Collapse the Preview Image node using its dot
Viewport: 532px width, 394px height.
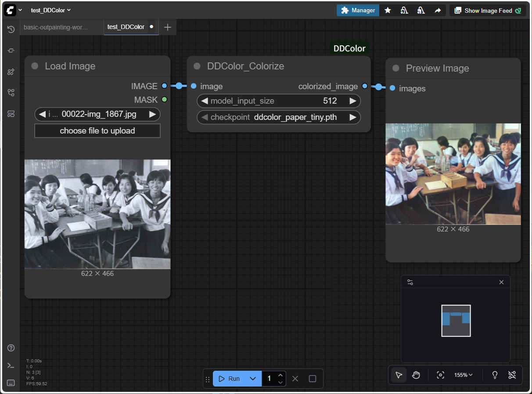[395, 69]
